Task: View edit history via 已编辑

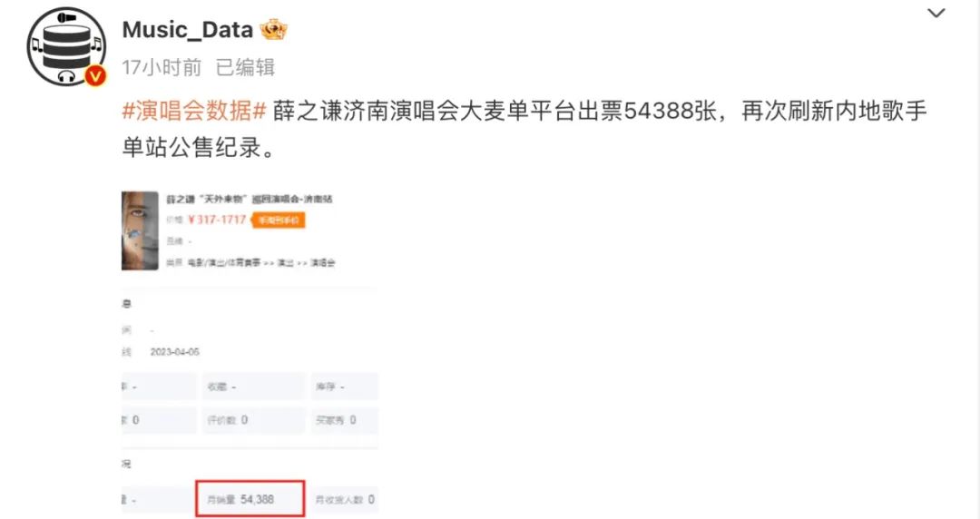Action: pyautogui.click(x=245, y=67)
